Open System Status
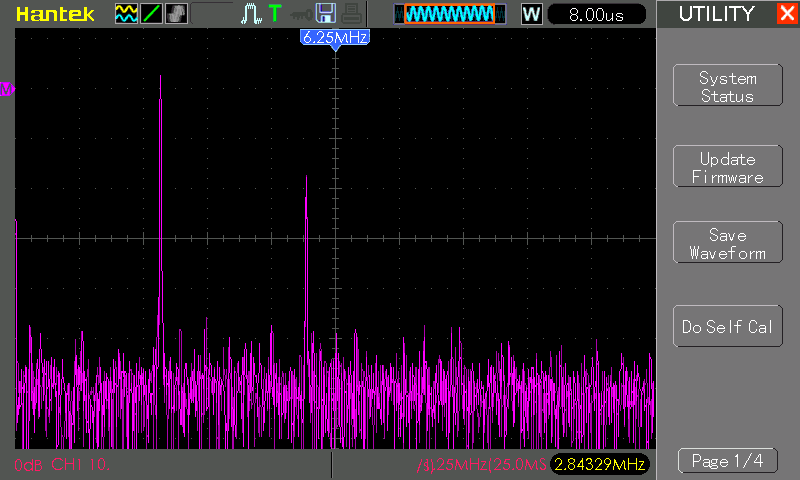 pos(728,85)
